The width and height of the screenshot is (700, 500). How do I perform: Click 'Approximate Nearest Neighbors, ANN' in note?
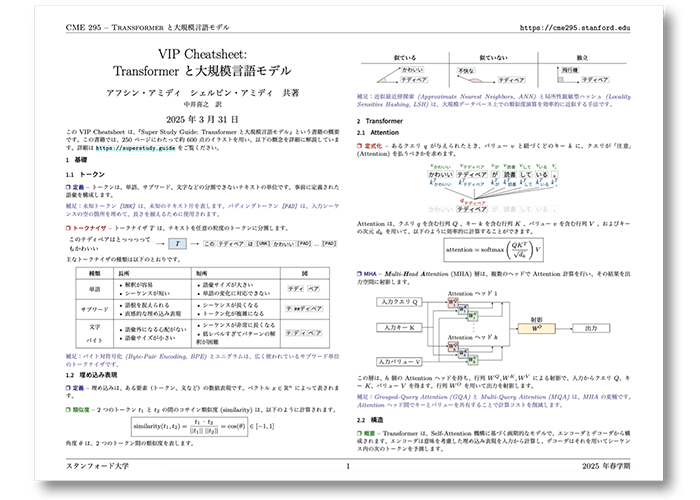click(x=477, y=96)
